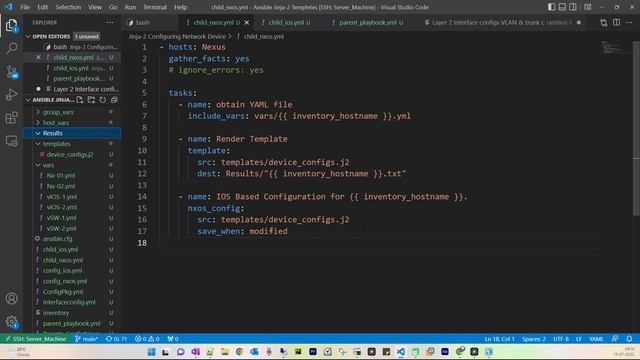Open ansible.cfg in explorer

click(x=58, y=239)
